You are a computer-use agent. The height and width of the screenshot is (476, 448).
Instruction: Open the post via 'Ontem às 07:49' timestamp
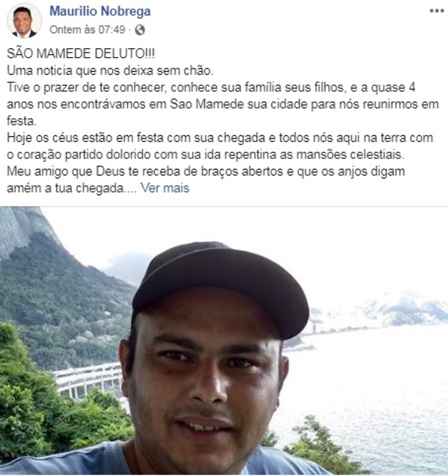[x=87, y=30]
